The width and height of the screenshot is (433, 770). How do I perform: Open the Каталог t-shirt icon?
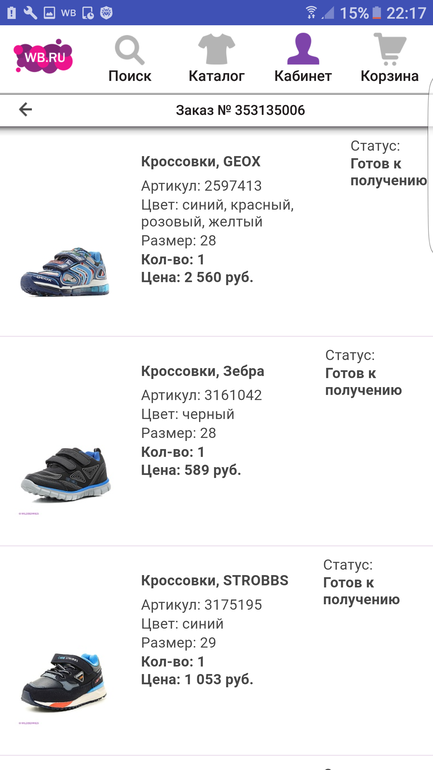click(x=216, y=49)
